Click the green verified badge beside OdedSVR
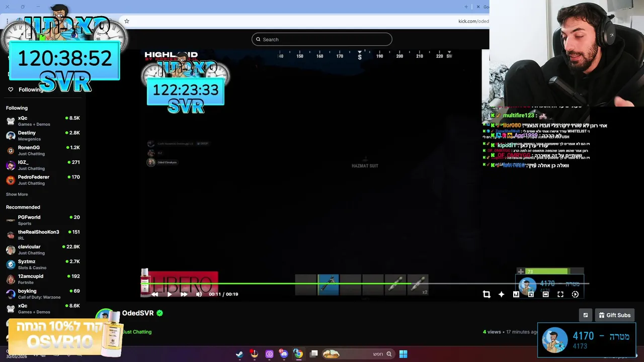This screenshot has height=362, width=644. (159, 313)
